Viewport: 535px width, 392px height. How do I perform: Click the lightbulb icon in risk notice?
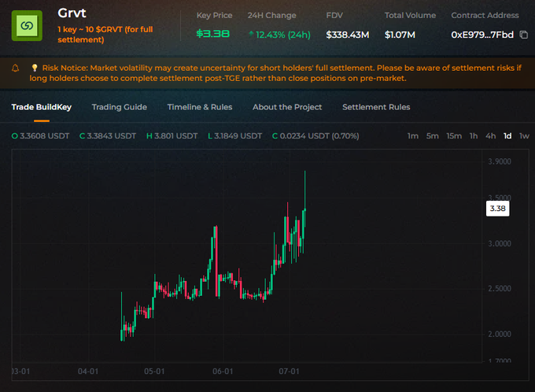[x=35, y=68]
